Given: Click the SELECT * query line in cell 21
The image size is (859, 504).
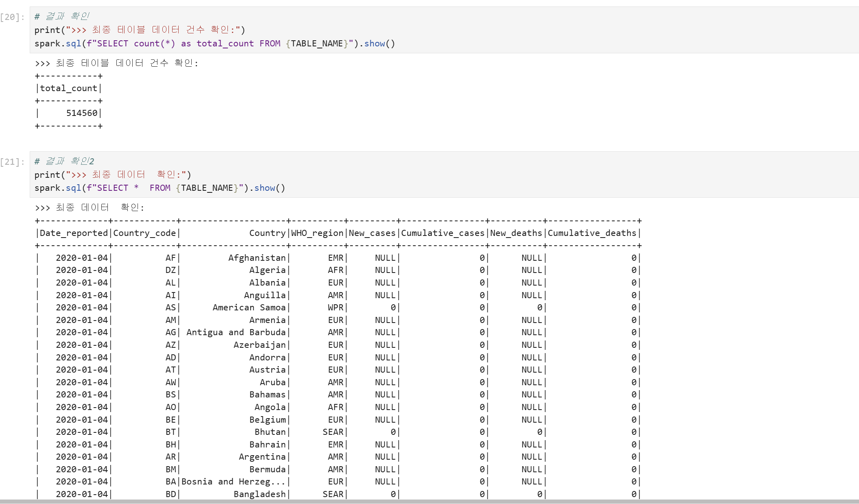Looking at the screenshot, I should click(x=160, y=188).
